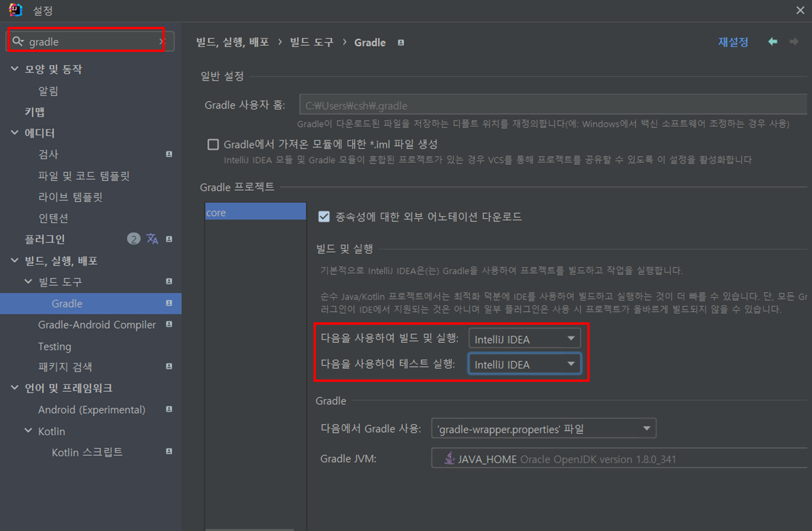Open the 테스트 실행 IntelliJ IDEA dropdown
Viewport: 812px width, 531px height.
524,364
